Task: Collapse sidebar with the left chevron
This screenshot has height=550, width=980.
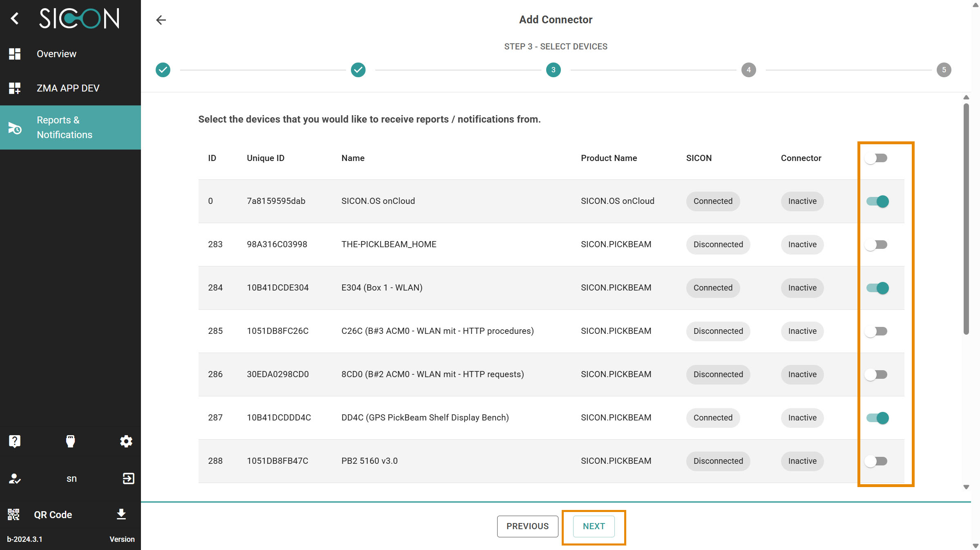Action: 15,18
